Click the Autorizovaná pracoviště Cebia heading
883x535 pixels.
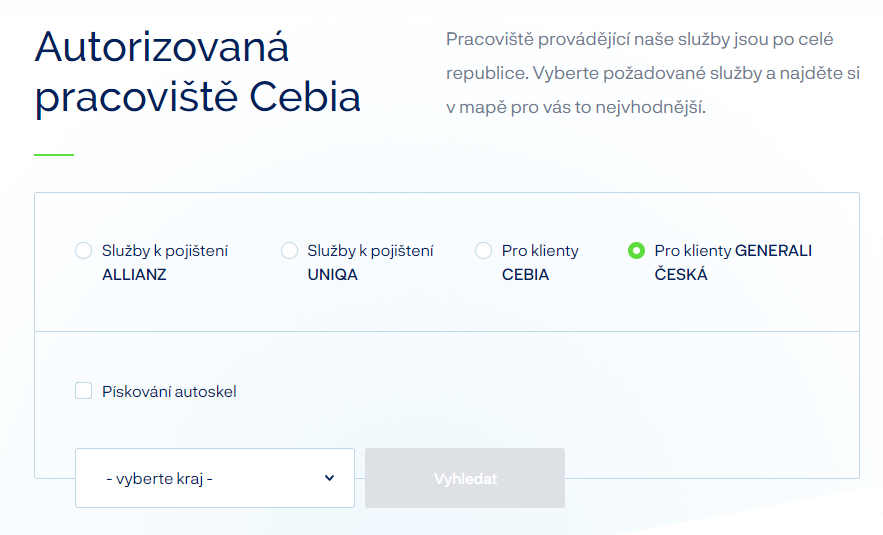[x=198, y=73]
